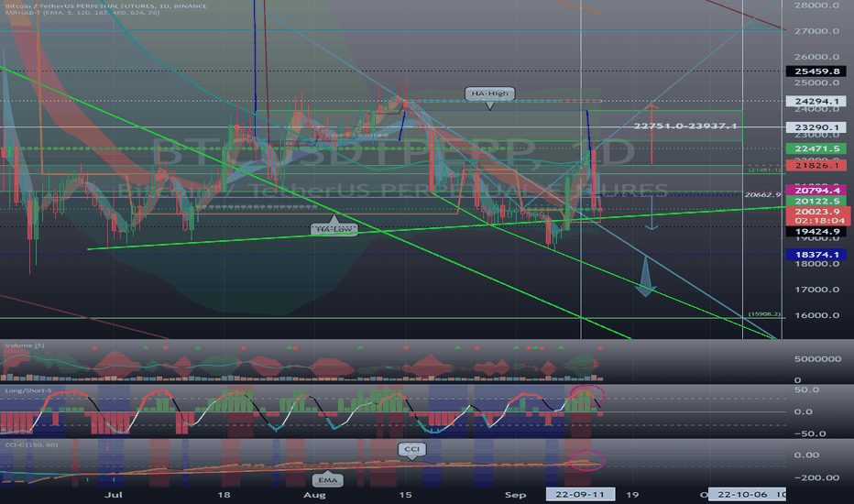Image resolution: width=854 pixels, height=504 pixels.
Task: Open the Volume (5) indicator legend
Action: coord(25,345)
